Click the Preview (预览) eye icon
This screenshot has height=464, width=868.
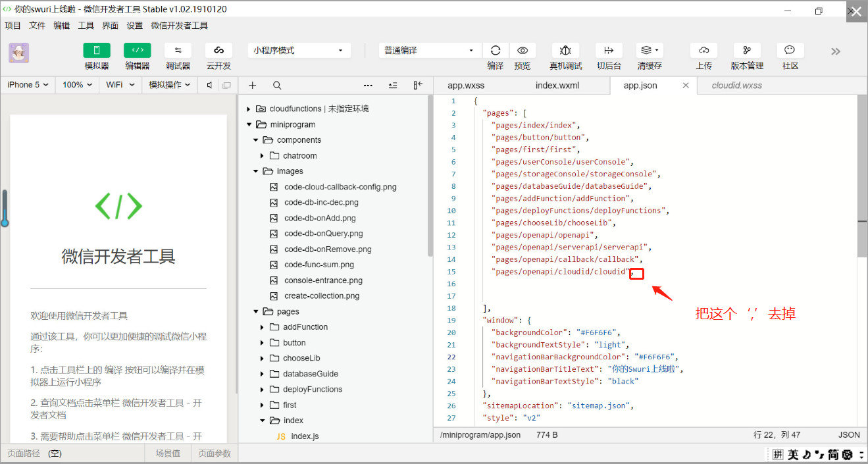tap(523, 51)
